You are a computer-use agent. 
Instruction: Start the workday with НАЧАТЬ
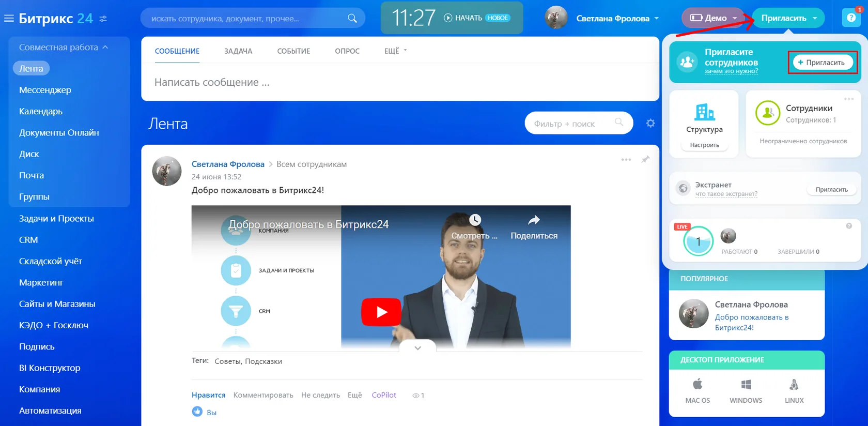point(463,18)
